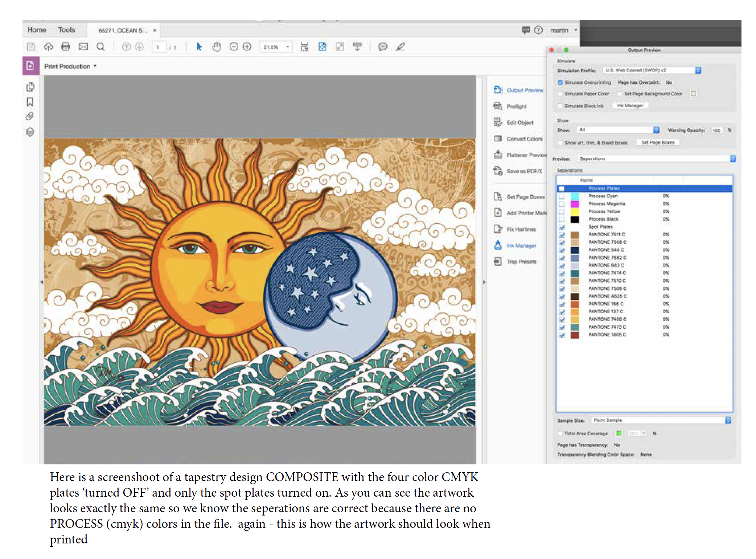Viewport: 756px width, 559px height.
Task: Open the Bookmarks sidebar icon
Action: coord(30,102)
